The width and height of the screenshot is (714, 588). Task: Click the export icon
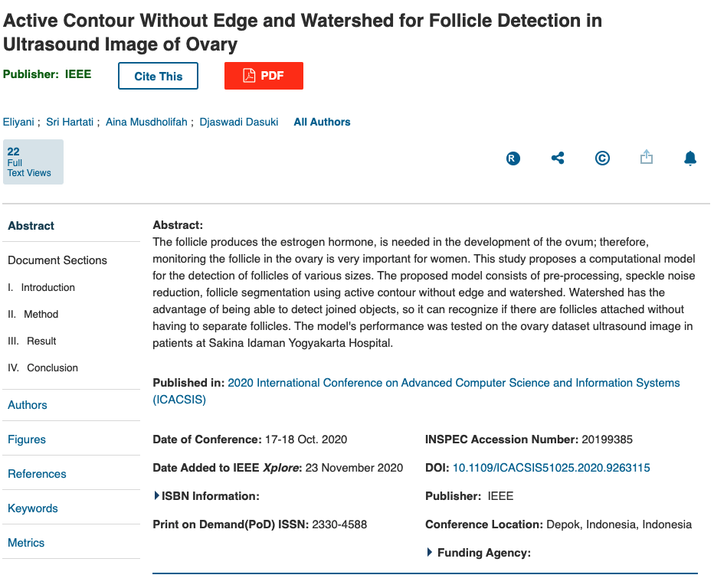[647, 158]
